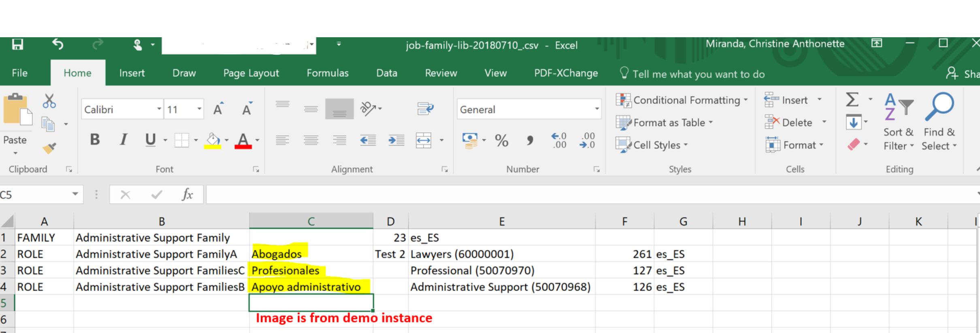The image size is (980, 333).
Task: Increase indent
Action: tap(396, 140)
